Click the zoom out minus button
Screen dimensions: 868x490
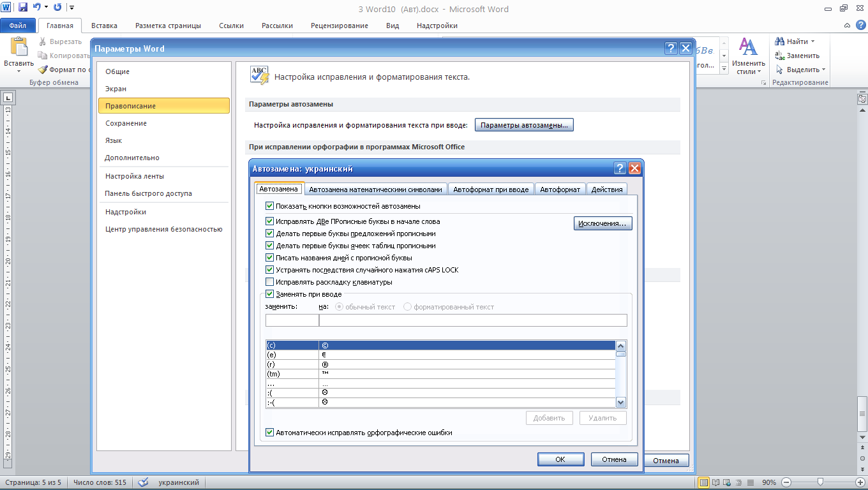(787, 482)
